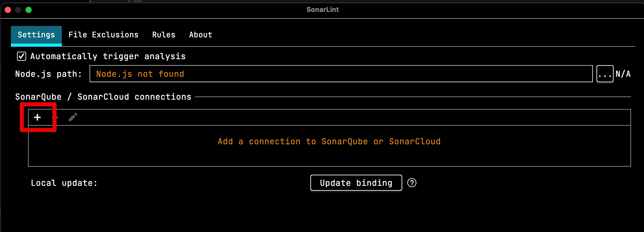
Task: Toggle the analysis trigger checkbox off
Action: tap(22, 56)
